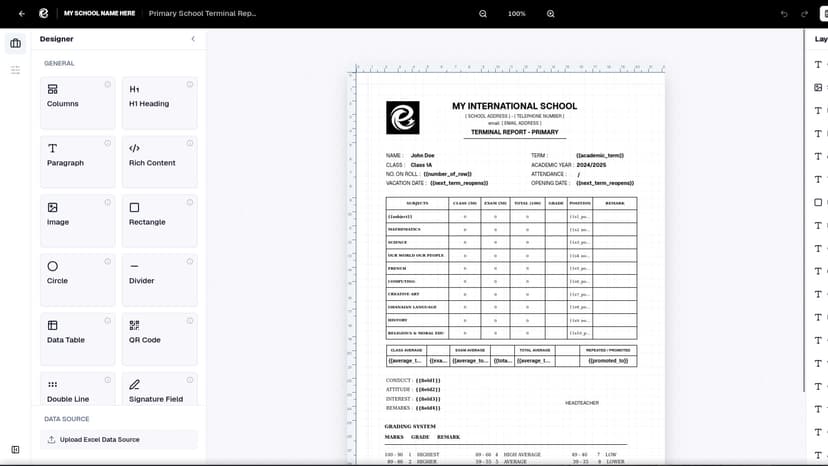This screenshot has height=466, width=828.
Task: Select the rectangle layer in layers panel
Action: 818,202
